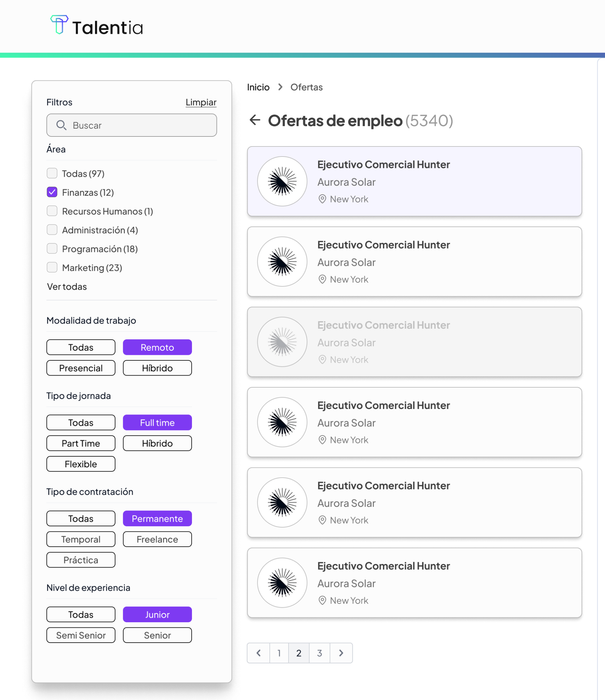Go to previous page using left pagination arrow
Image resolution: width=605 pixels, height=700 pixels.
258,653
